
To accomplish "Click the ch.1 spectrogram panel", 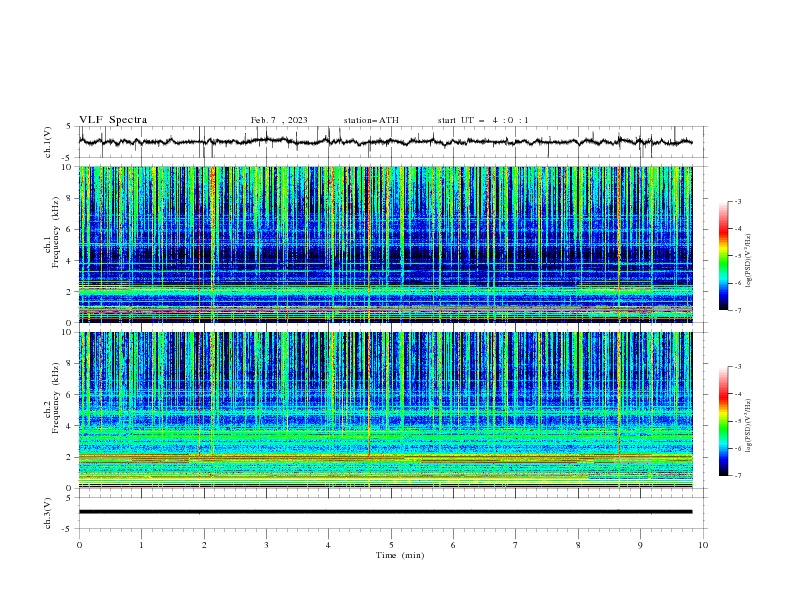I will (x=386, y=244).
